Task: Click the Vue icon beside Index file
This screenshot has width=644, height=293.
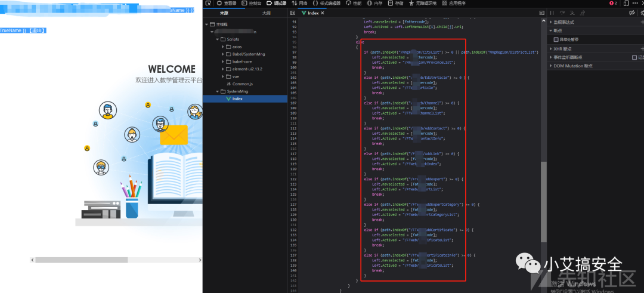Action: pos(229,98)
